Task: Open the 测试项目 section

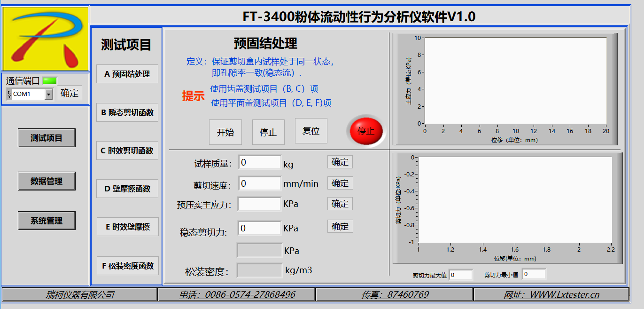Action: [47, 138]
